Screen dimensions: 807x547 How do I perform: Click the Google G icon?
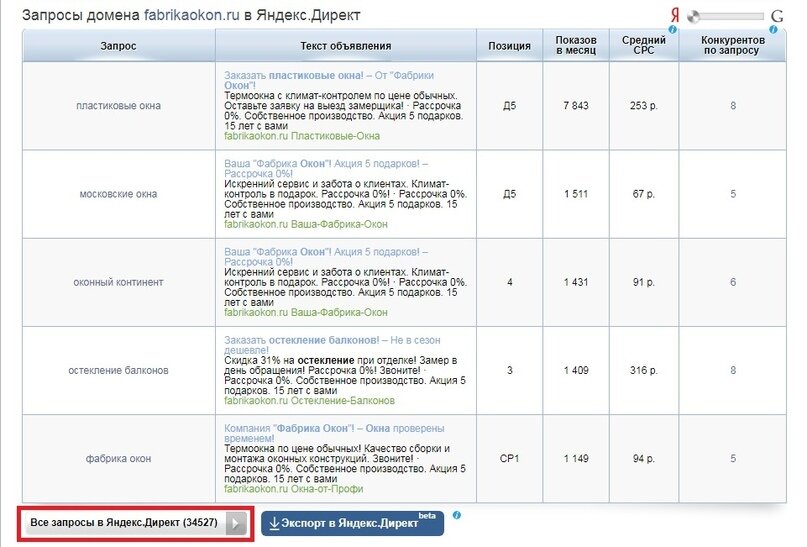[777, 16]
